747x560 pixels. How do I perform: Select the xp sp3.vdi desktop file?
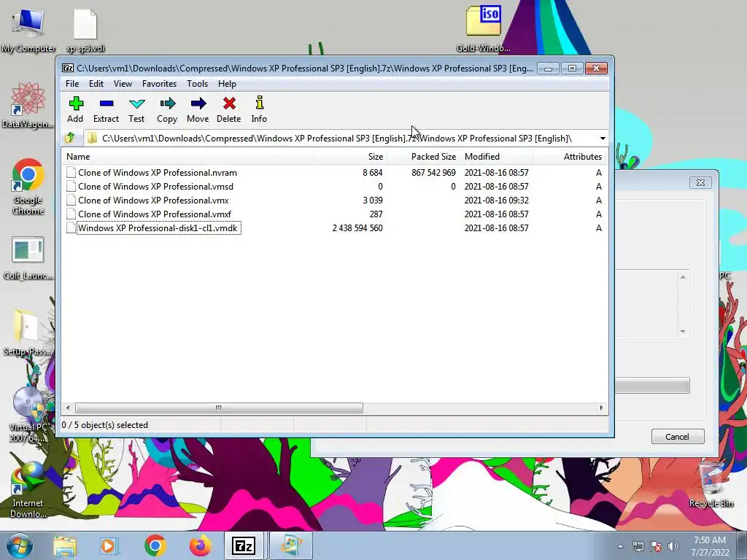pos(85,29)
